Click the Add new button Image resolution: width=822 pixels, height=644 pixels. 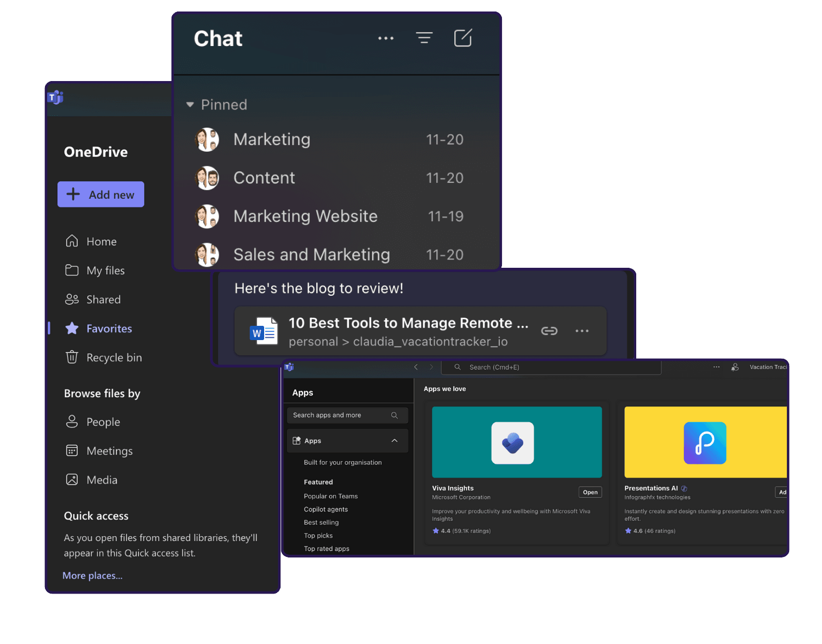point(101,194)
